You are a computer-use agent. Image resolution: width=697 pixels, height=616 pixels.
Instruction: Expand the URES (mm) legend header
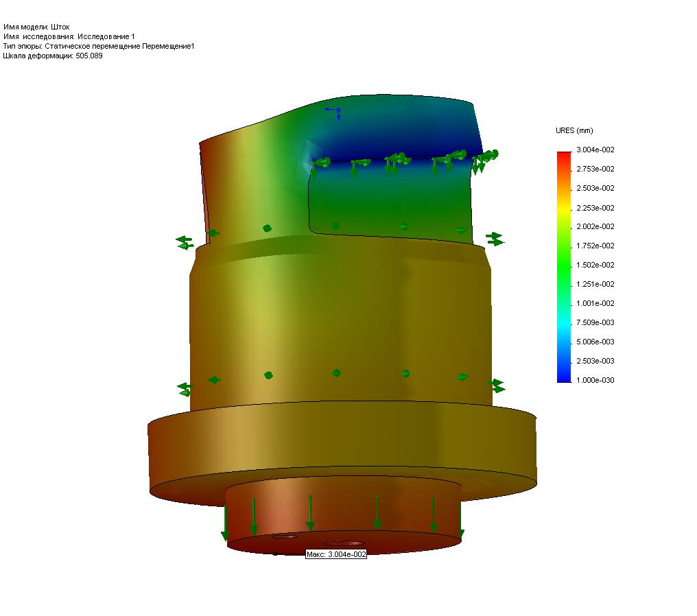point(575,130)
